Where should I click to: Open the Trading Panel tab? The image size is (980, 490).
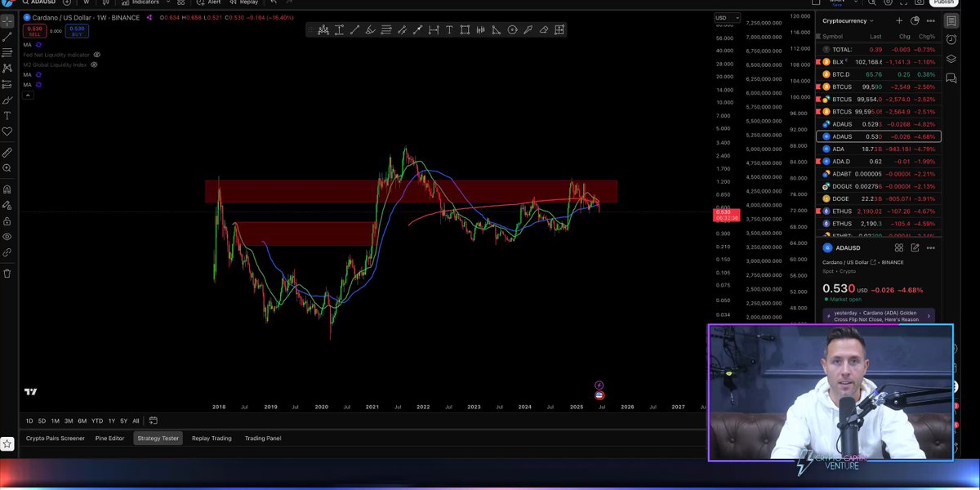pyautogui.click(x=263, y=439)
